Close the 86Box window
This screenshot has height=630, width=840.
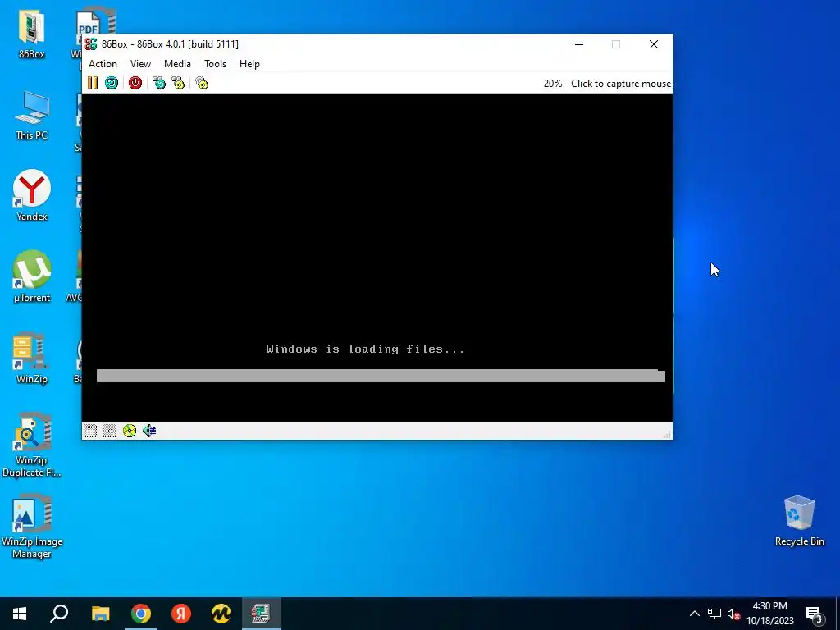pos(654,44)
